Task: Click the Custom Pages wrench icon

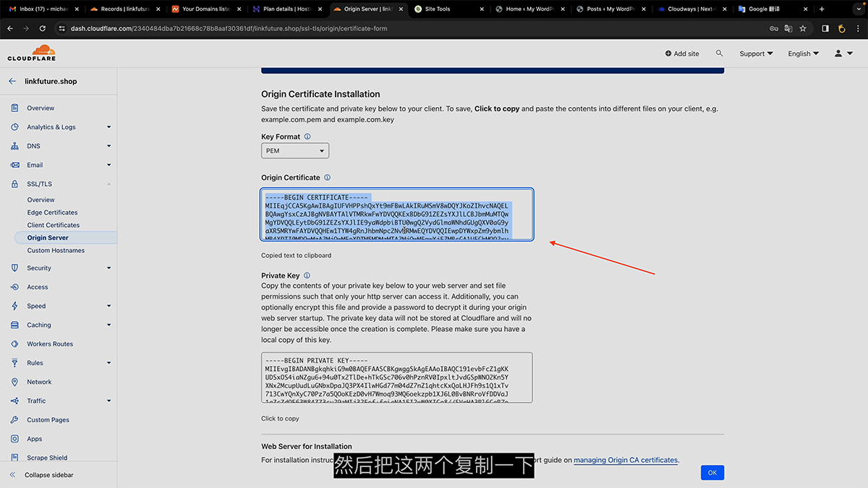Action: coord(14,419)
